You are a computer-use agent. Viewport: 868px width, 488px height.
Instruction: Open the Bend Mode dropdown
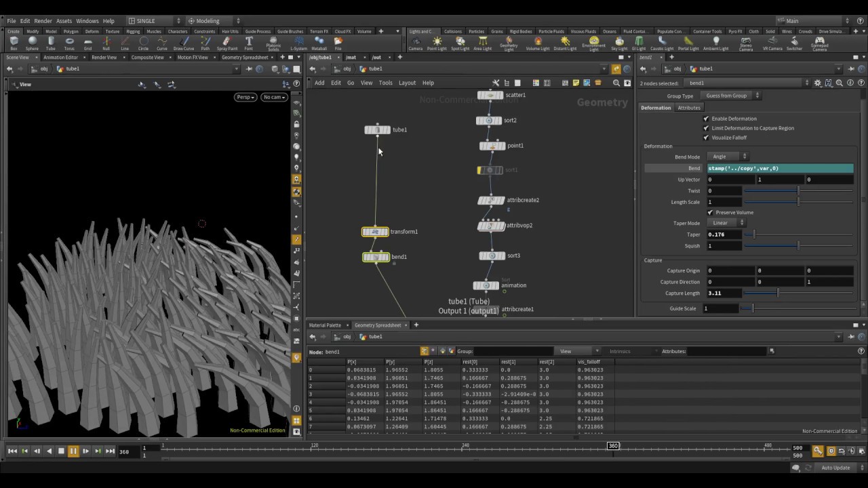[x=728, y=157]
